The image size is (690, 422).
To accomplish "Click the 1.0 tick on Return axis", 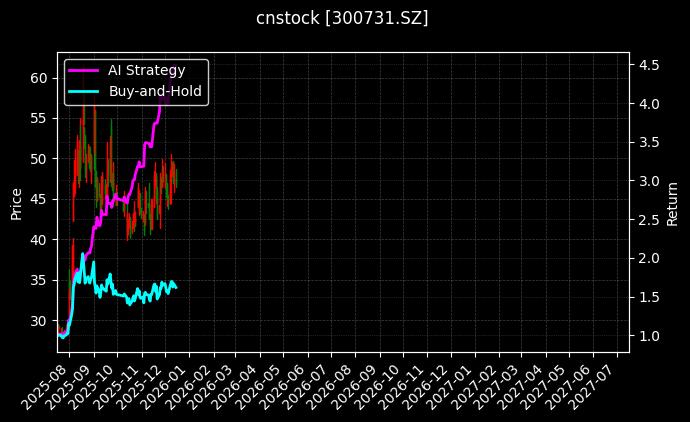I will (x=649, y=336).
